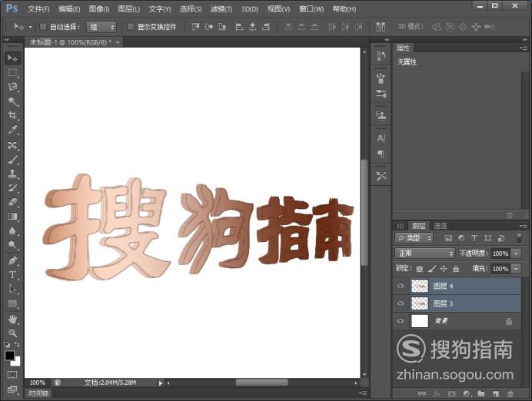Screen dimensions: 532x401
Task: Select the Zoom tool in toolbox
Action: coord(12,333)
